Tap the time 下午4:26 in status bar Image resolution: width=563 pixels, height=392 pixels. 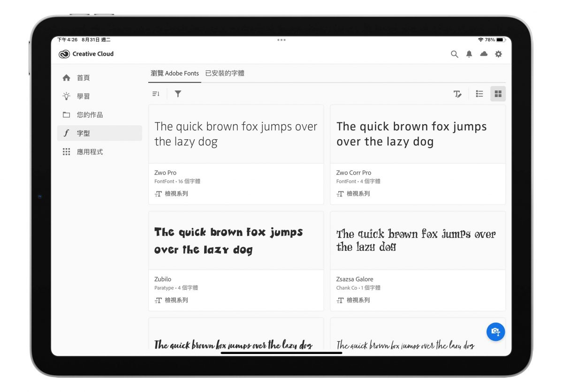click(68, 40)
